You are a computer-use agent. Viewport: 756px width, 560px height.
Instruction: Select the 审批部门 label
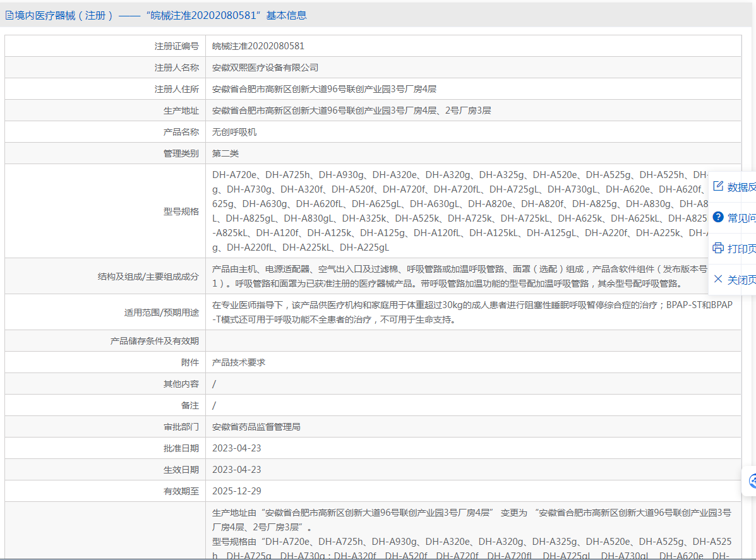click(x=181, y=427)
